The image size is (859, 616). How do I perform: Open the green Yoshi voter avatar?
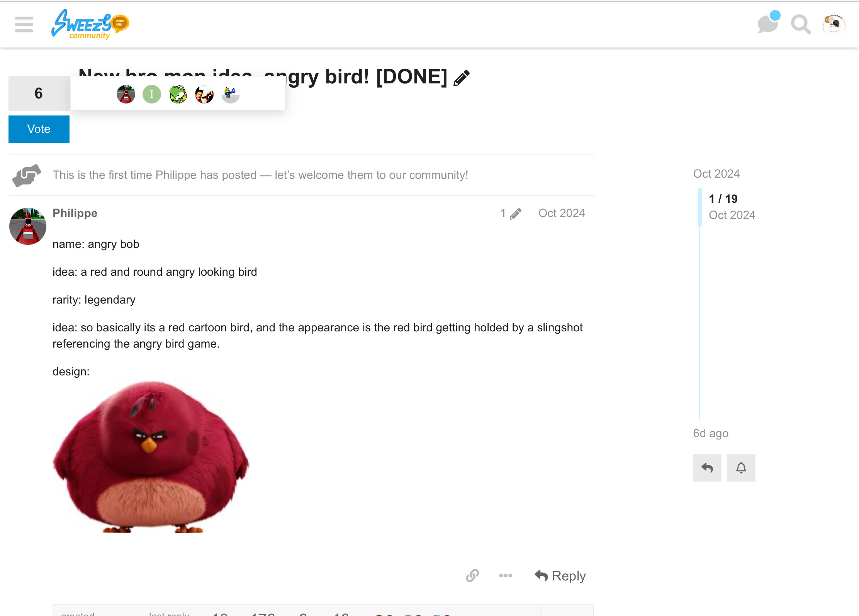[x=178, y=94]
